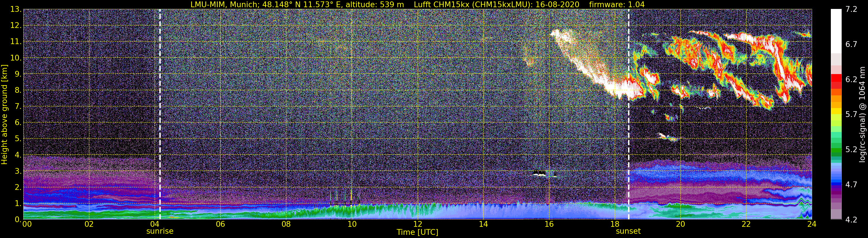Click the white dashed sunset marker line
868x238 pixels.
[628, 114]
